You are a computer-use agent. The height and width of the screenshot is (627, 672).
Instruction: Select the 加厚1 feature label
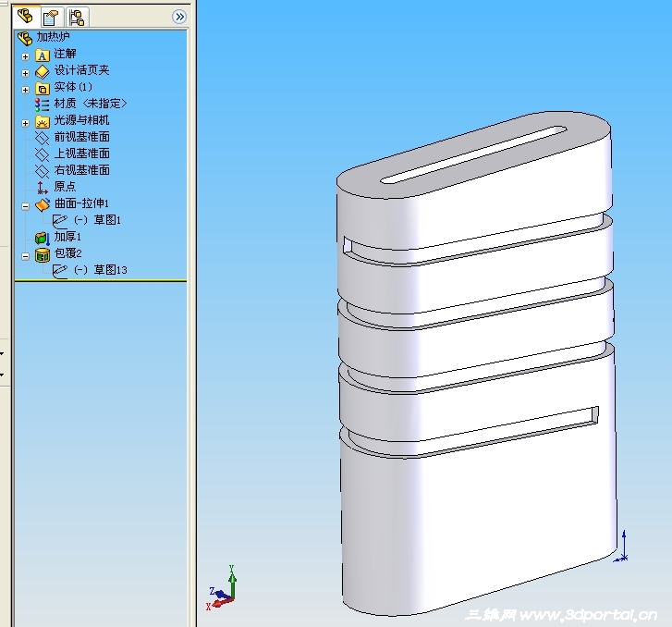[x=67, y=237]
